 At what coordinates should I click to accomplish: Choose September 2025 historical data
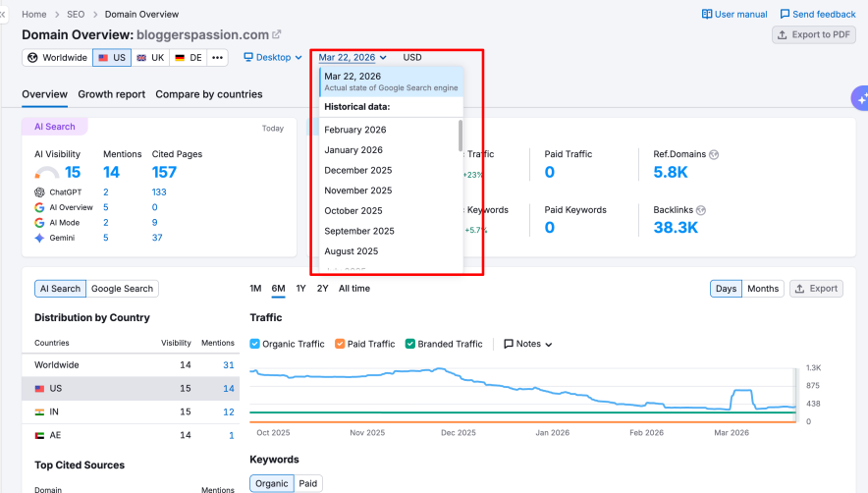390,231
